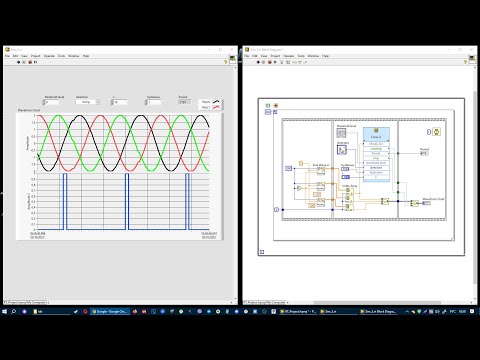
Task: Click Plot 0 black legend swatch
Action: coord(217,102)
